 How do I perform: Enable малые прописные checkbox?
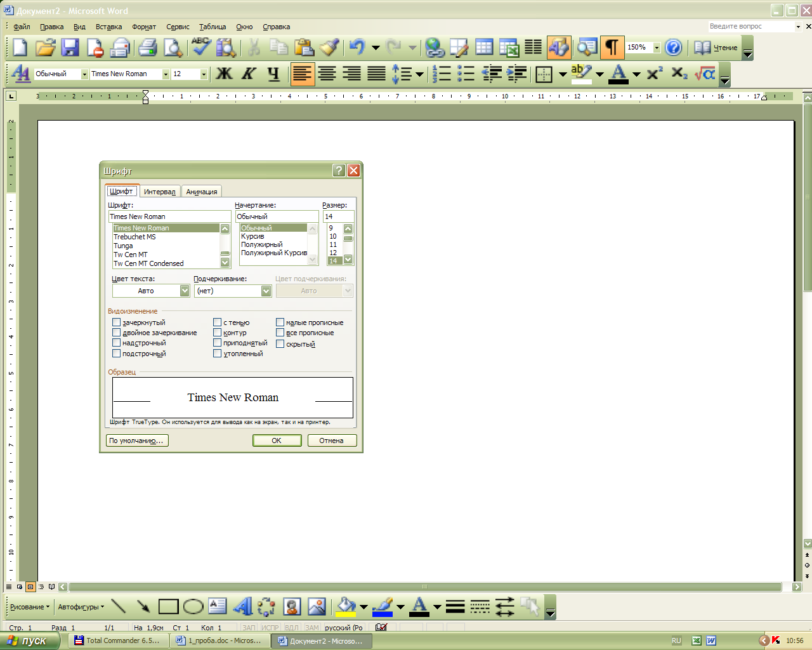coord(280,322)
